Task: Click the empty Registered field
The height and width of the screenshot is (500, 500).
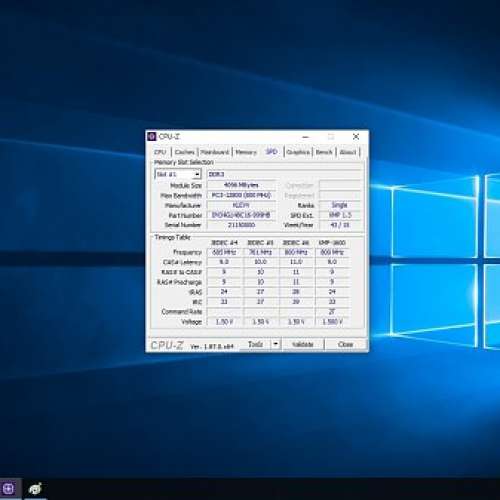Action: pyautogui.click(x=340, y=195)
